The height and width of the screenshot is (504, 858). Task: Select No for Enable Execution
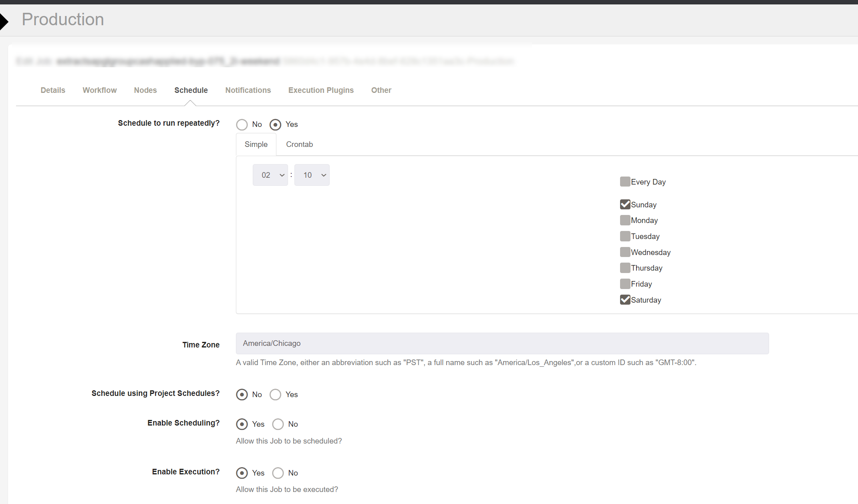(x=278, y=473)
